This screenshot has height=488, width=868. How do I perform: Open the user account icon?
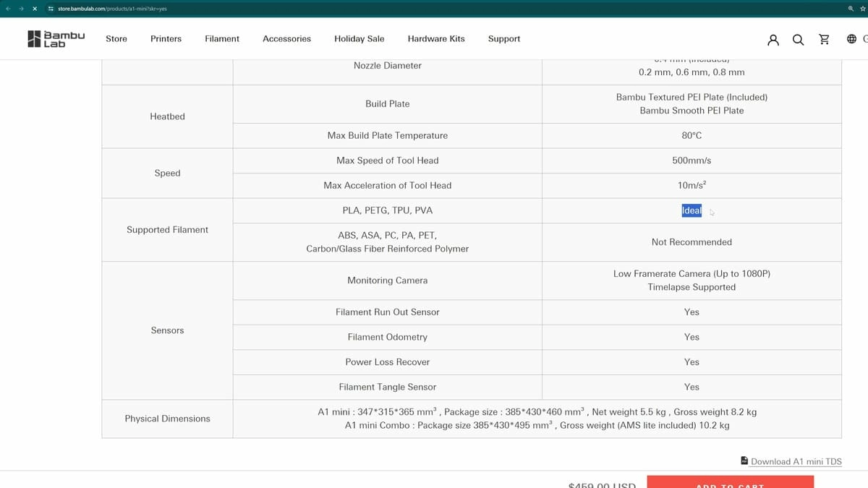[773, 40]
